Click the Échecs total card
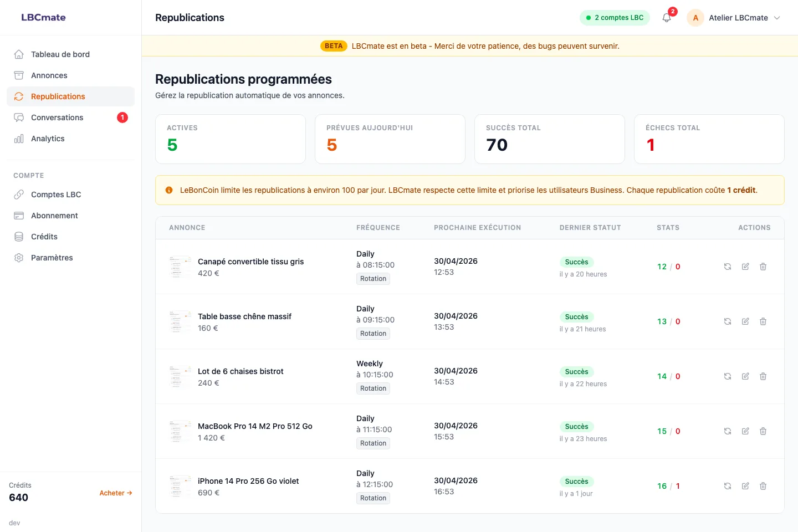The image size is (798, 532). pyautogui.click(x=709, y=139)
